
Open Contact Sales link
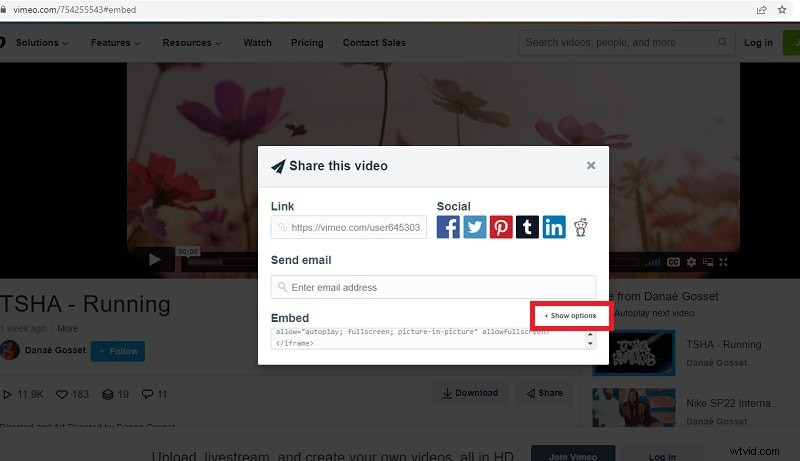(374, 43)
